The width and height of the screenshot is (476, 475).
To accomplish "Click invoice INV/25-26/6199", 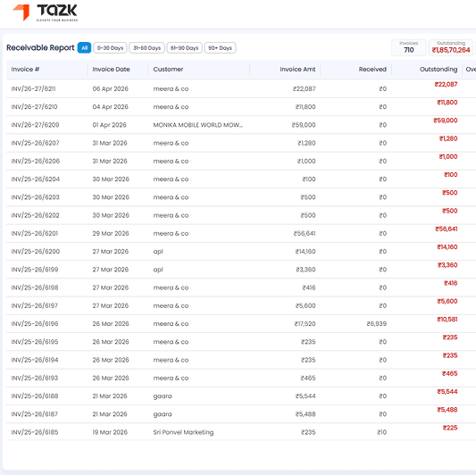I will click(35, 270).
